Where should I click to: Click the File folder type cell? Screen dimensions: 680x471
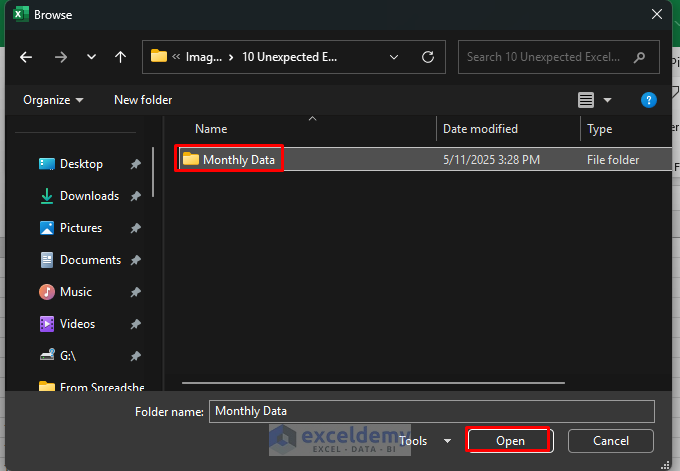click(x=613, y=160)
